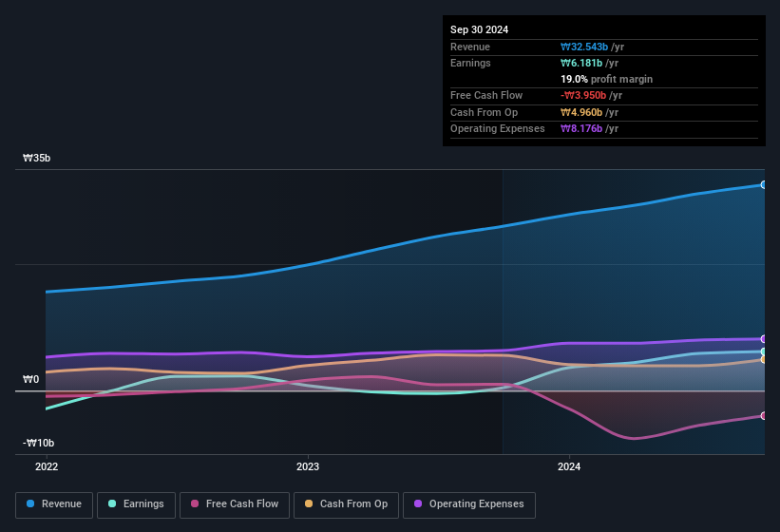The image size is (780, 532).
Task: Click the Cash From Op label in tooltip
Action: (484, 112)
